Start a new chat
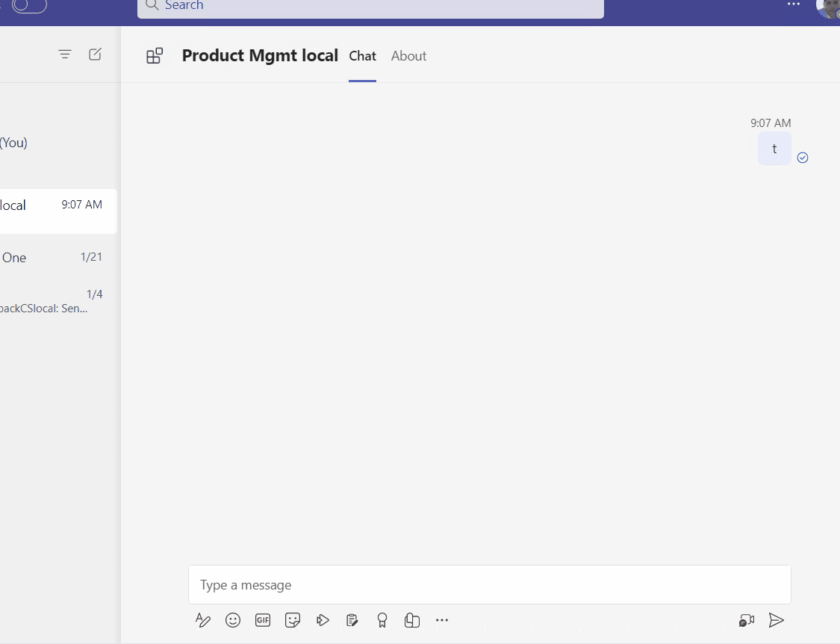840x644 pixels. click(95, 54)
